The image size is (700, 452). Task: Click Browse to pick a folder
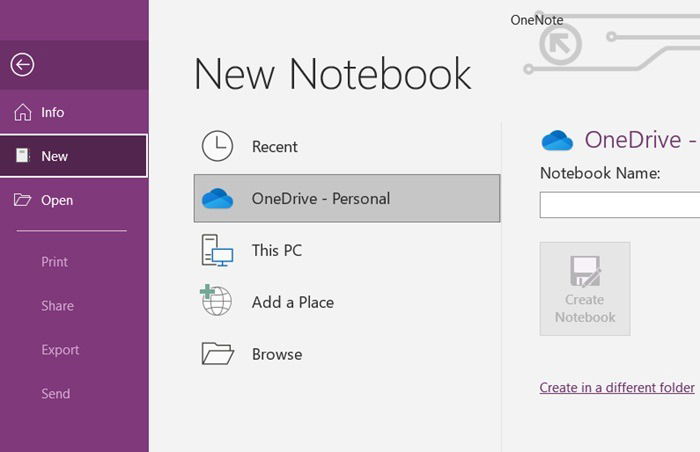(x=347, y=354)
